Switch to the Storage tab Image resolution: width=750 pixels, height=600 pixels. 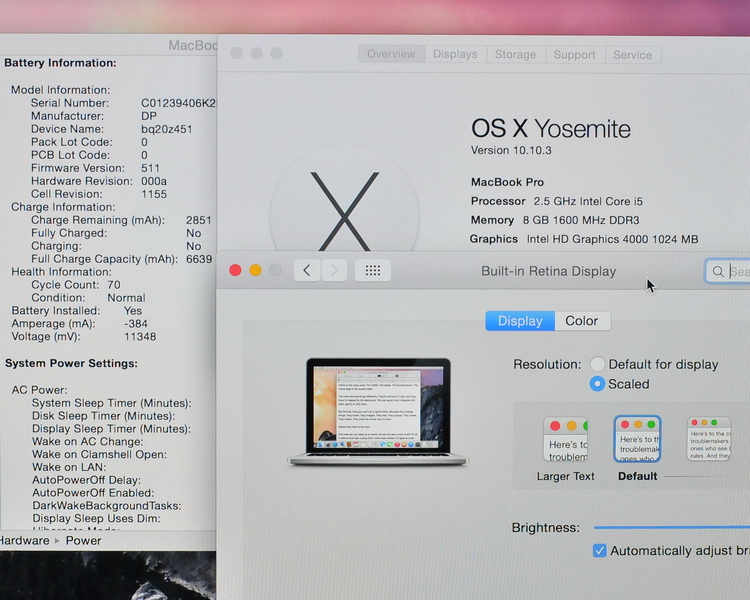click(x=515, y=54)
